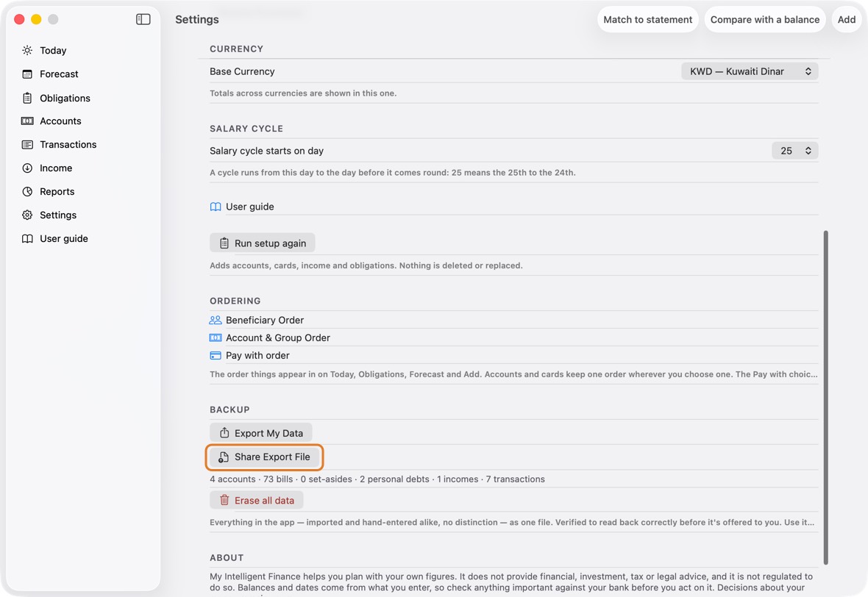Image resolution: width=868 pixels, height=597 pixels.
Task: Click Export My Data
Action: pyautogui.click(x=260, y=433)
